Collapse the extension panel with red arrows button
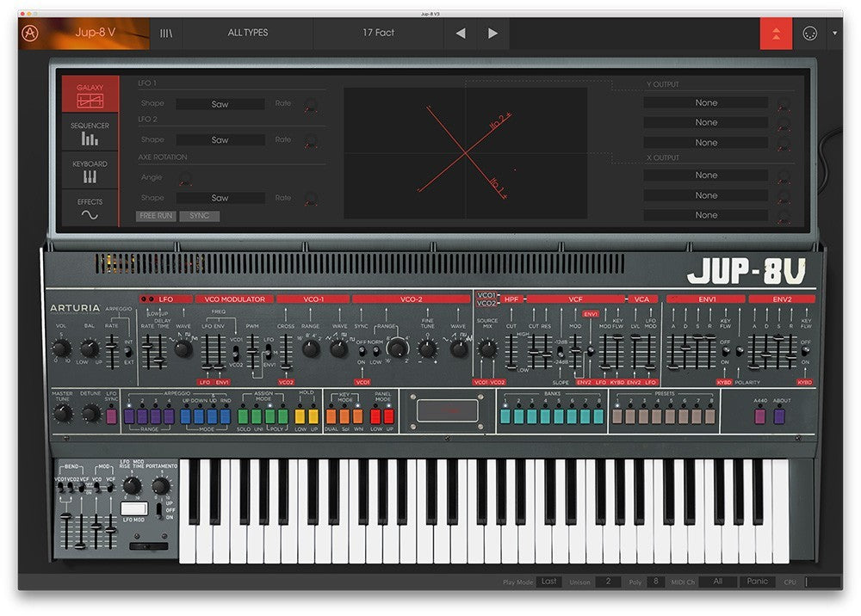This screenshot has height=616, width=861. tap(776, 34)
